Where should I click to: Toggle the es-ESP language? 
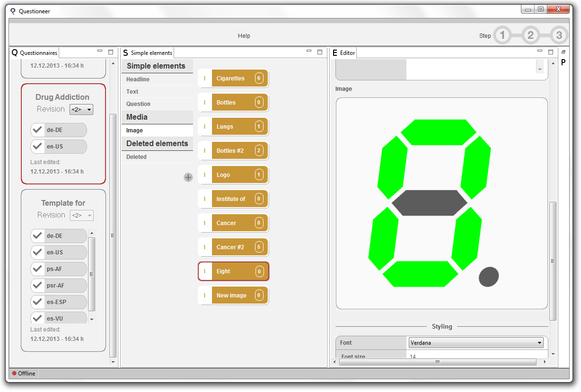pyautogui.click(x=59, y=302)
